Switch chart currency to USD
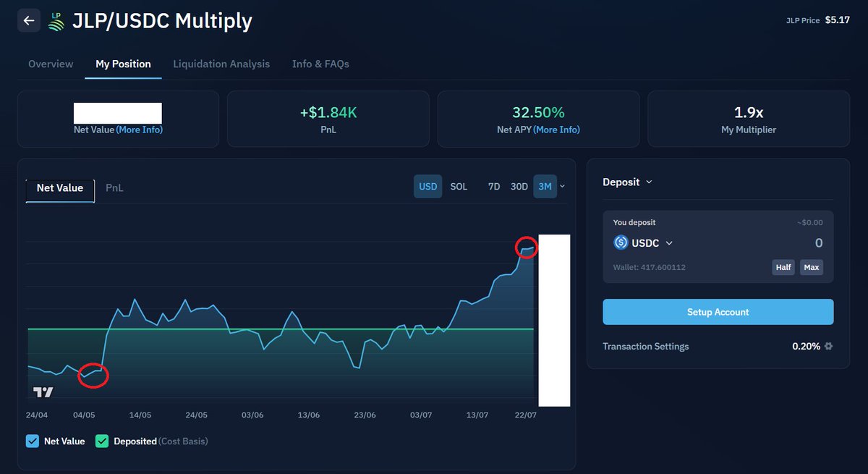868x474 pixels. tap(428, 187)
